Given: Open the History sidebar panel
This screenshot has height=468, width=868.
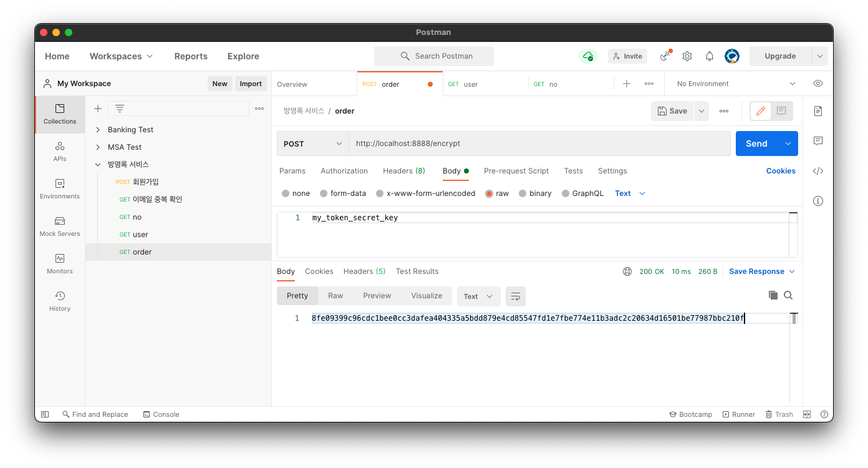Looking at the screenshot, I should point(60,301).
